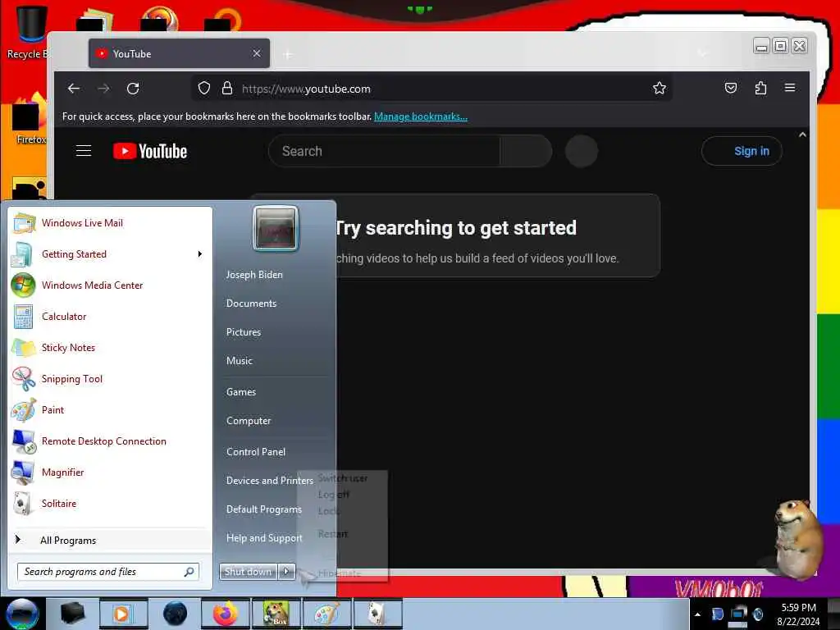The width and height of the screenshot is (840, 630).
Task: Choose Restart from power menu
Action: click(333, 534)
